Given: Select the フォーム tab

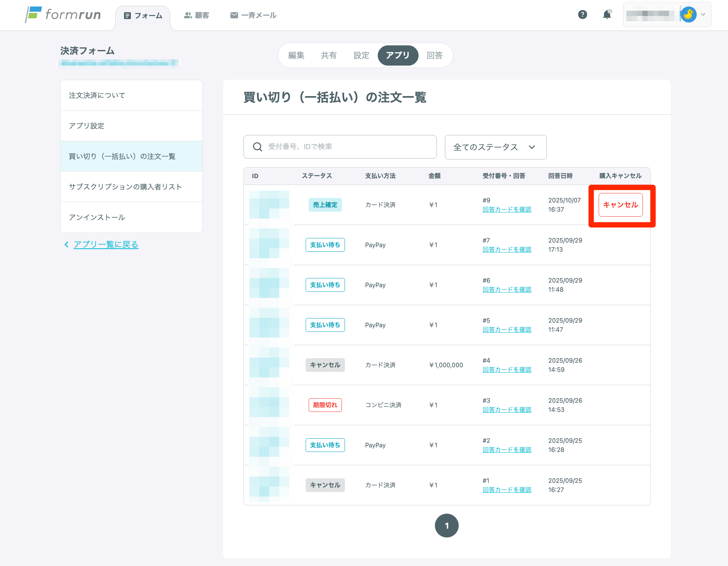Looking at the screenshot, I should [143, 16].
